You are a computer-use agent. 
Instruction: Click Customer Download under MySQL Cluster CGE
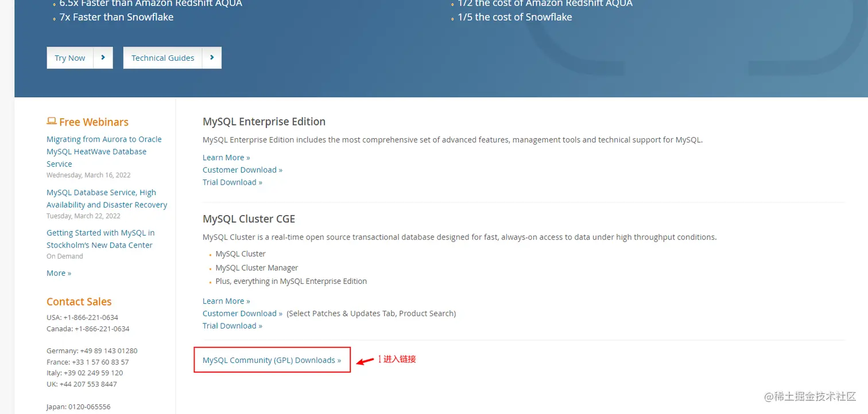pyautogui.click(x=242, y=314)
